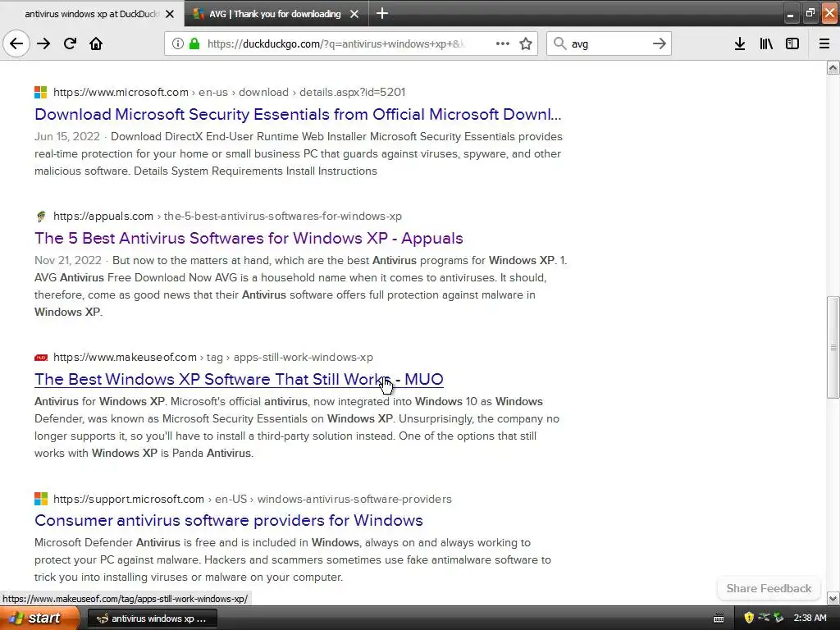Bookmark this page with the star
840x630 pixels.
526,43
